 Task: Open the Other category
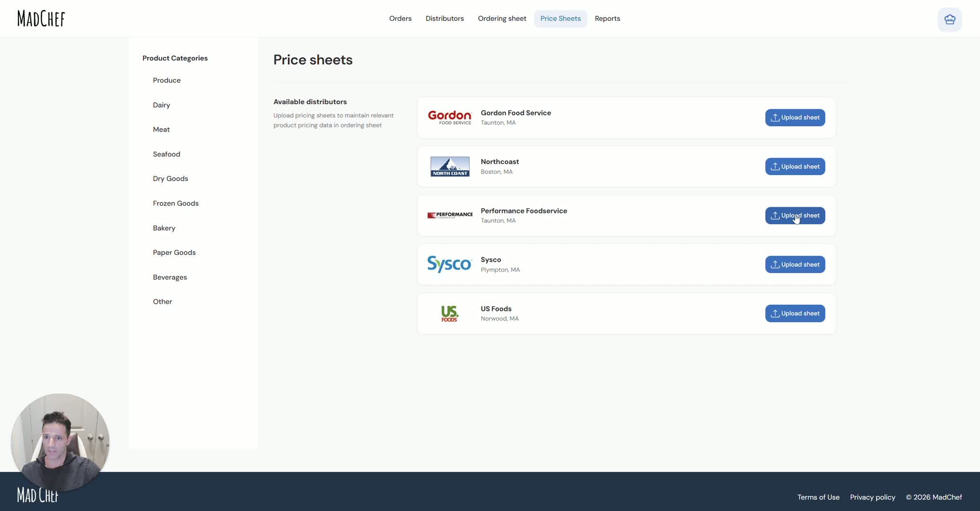pyautogui.click(x=162, y=302)
